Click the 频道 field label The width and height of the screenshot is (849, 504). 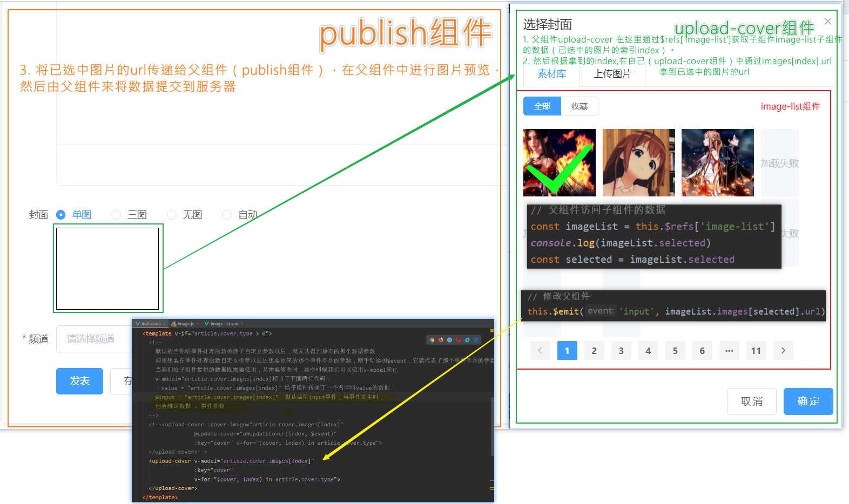tap(38, 339)
